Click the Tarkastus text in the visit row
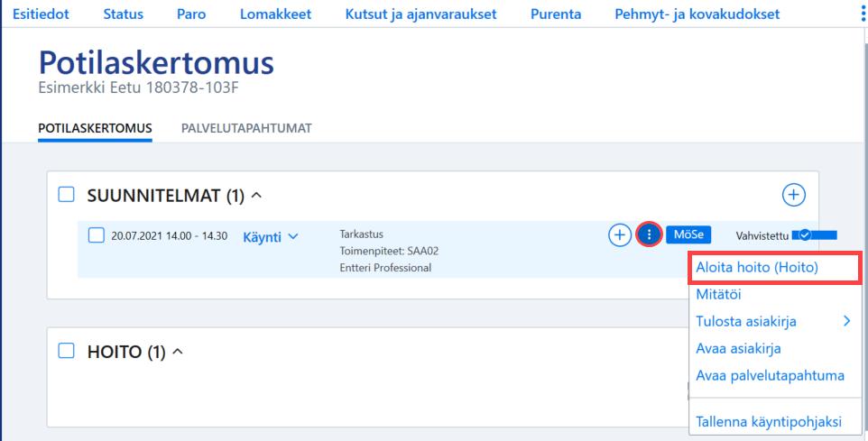The image size is (868, 441). [x=362, y=234]
